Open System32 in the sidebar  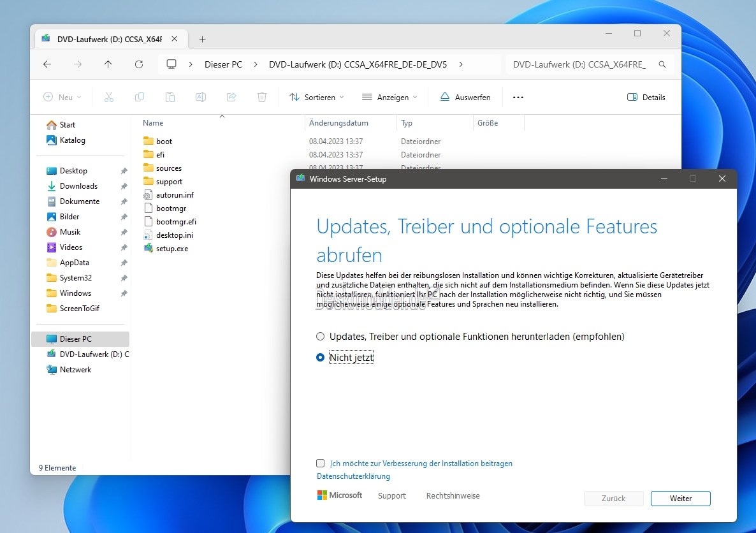69,278
